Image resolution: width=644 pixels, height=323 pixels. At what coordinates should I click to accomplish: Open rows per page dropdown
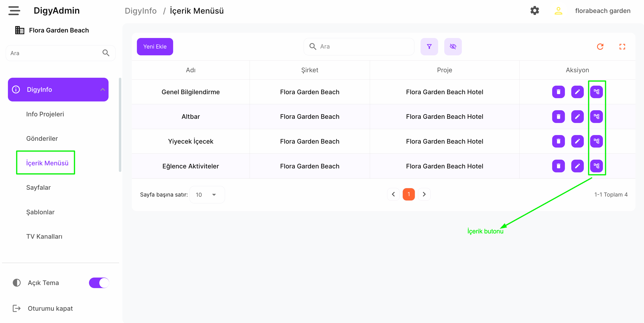click(207, 195)
